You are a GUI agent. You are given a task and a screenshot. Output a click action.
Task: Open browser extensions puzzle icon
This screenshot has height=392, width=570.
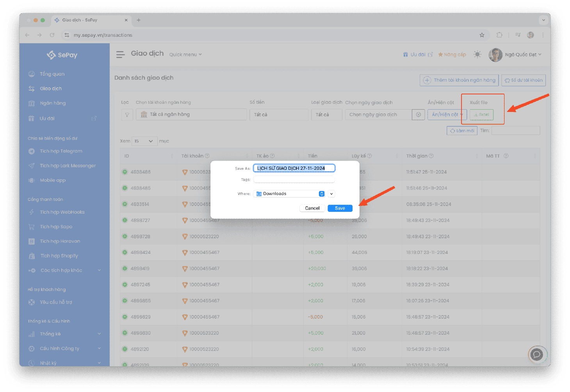[499, 35]
